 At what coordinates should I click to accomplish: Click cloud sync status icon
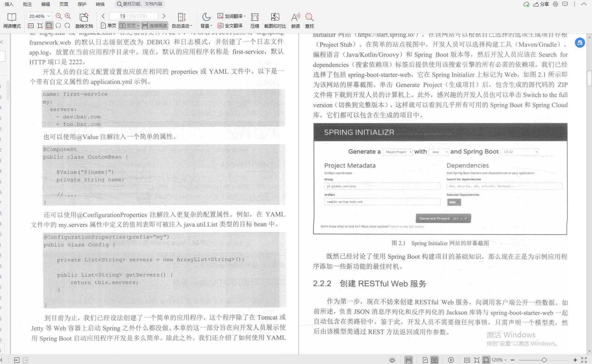point(526,4)
